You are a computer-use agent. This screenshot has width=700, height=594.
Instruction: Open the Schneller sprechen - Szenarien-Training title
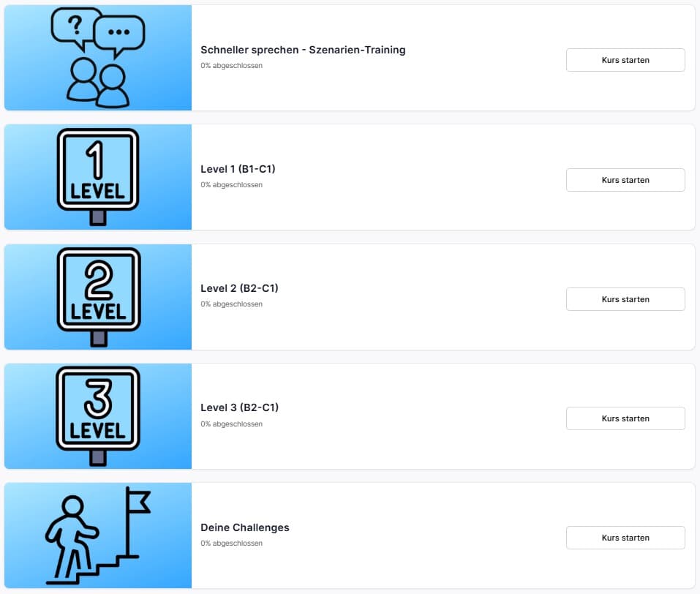point(303,50)
